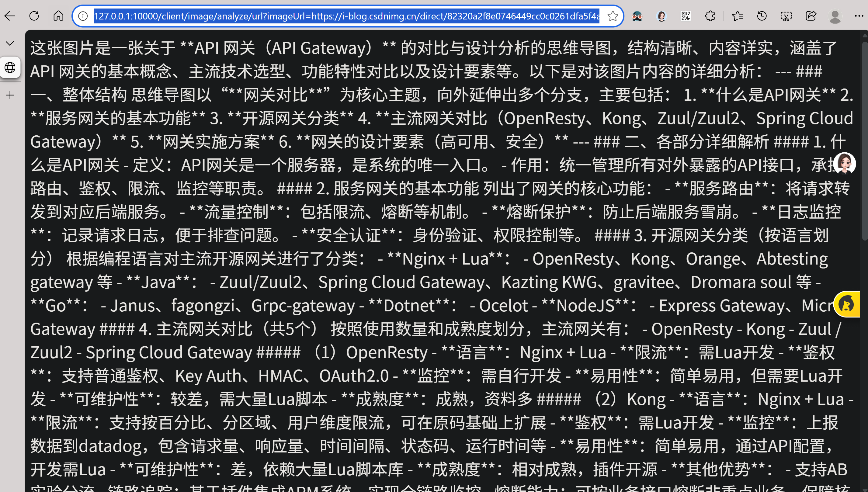The height and width of the screenshot is (492, 868).
Task: Select the globe-icon vertical tab
Action: click(x=10, y=68)
